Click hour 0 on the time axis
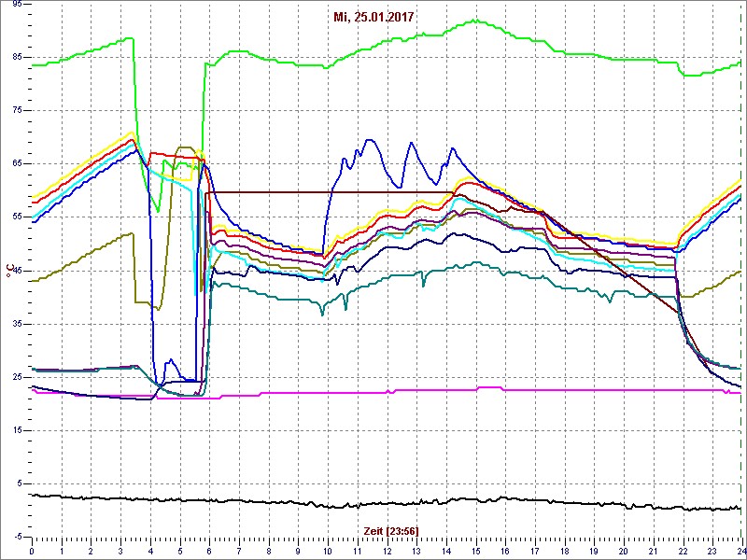Viewport: 747px width, 560px height. pos(32,549)
